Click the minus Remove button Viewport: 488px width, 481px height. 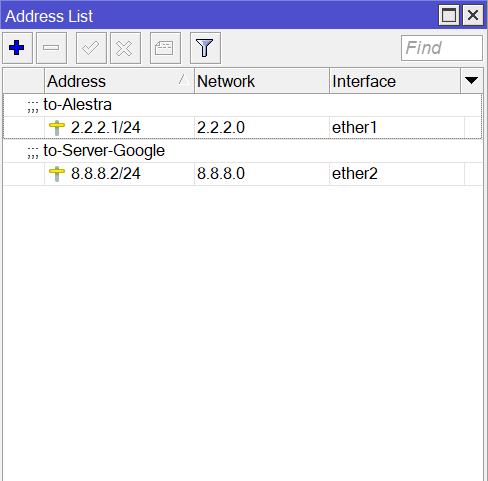click(x=51, y=48)
